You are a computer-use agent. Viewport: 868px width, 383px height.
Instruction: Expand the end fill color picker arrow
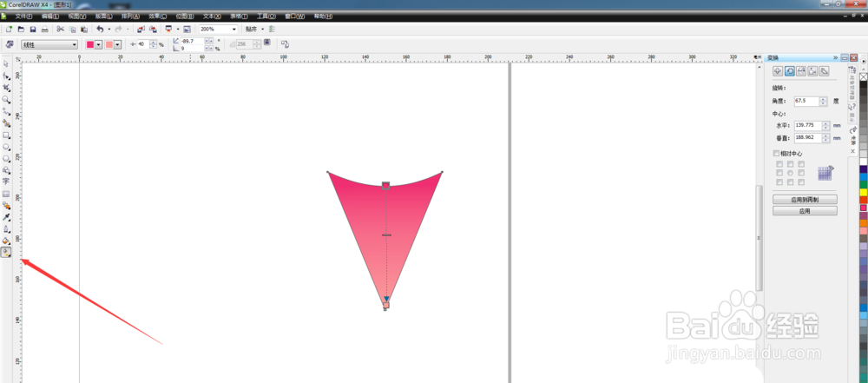click(x=117, y=45)
